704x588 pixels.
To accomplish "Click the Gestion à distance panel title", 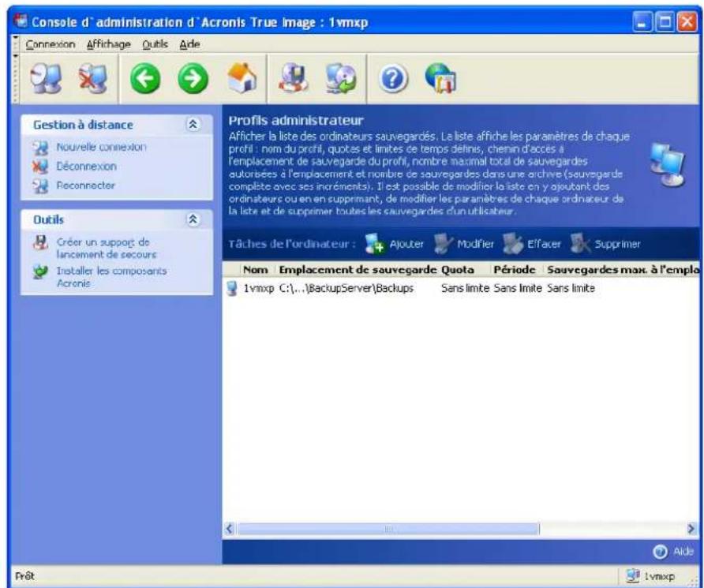I will pos(83,125).
